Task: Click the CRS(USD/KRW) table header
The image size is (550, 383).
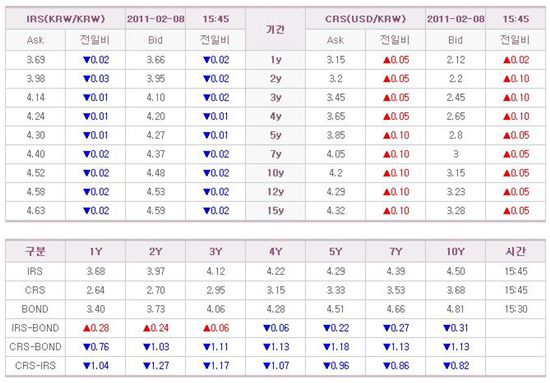Action: pyautogui.click(x=365, y=19)
